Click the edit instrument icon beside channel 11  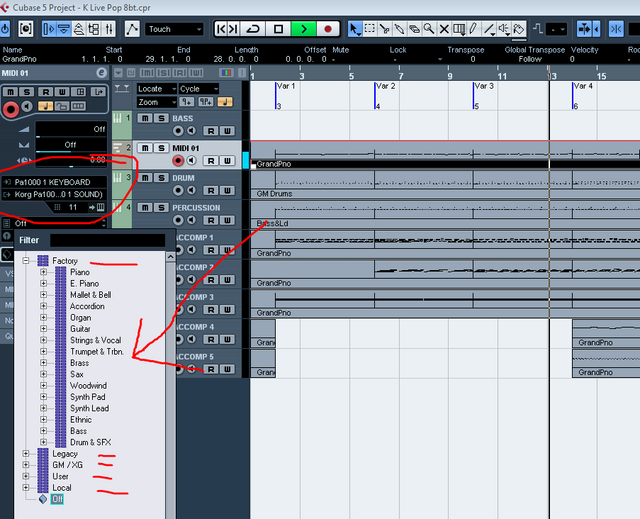point(100,207)
